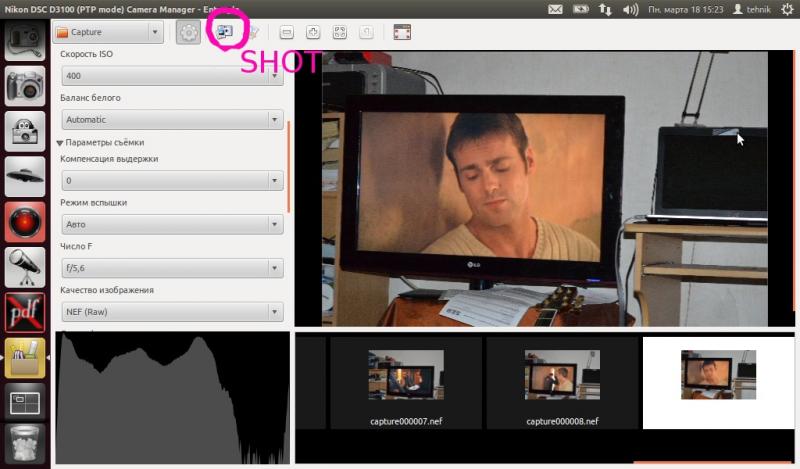The image size is (800, 469).
Task: Click the volume speaker indicator
Action: [631, 9]
